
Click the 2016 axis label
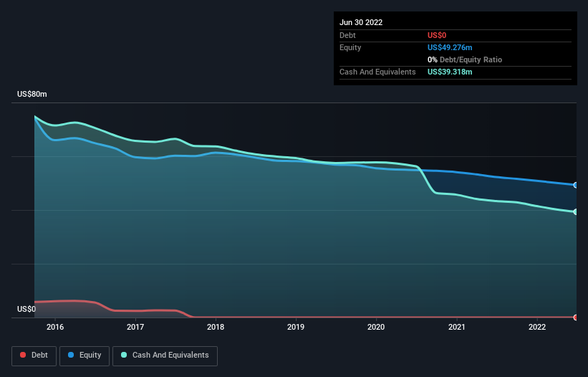click(55, 327)
